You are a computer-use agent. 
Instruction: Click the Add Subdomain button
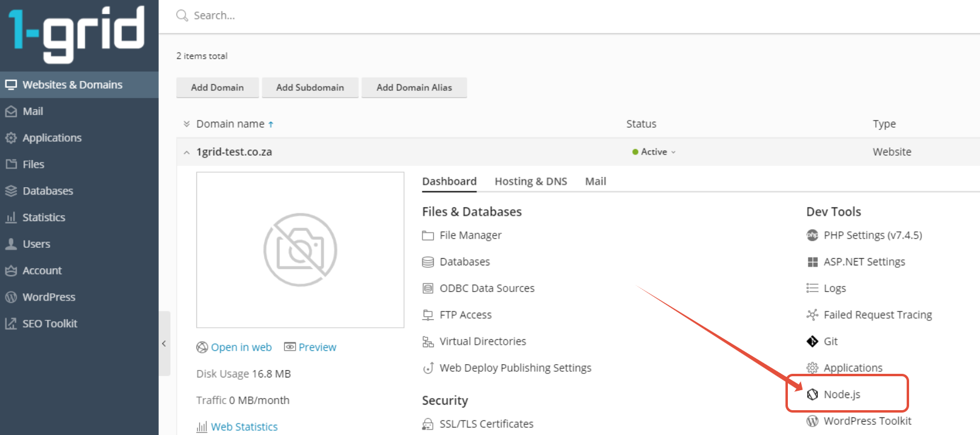click(x=310, y=87)
